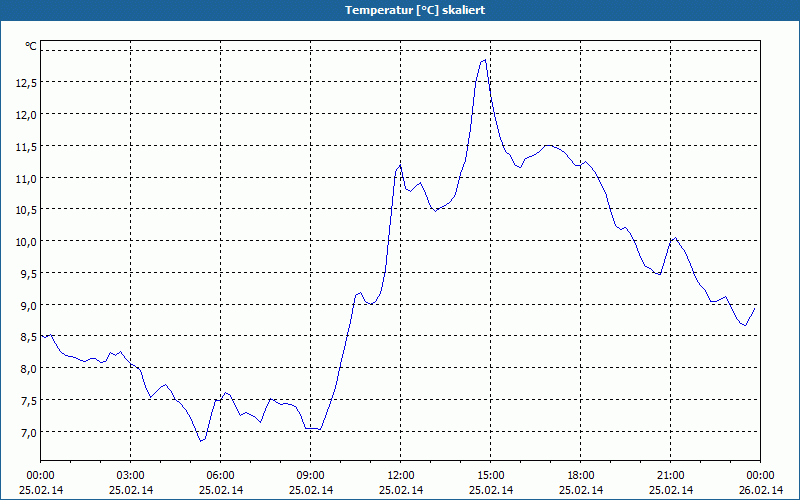The width and height of the screenshot is (800, 500).
Task: Select the 12,0 temperature axis label
Action: (x=26, y=115)
